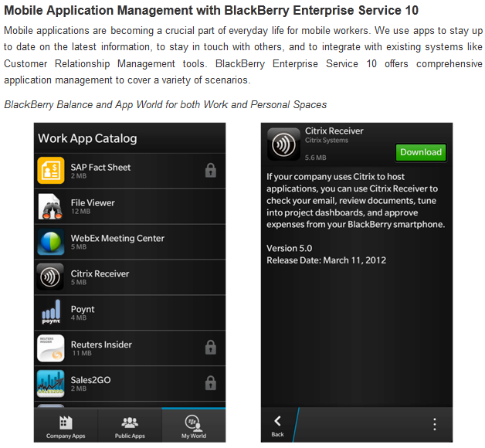
Task: Select the Reuters Insider list entry text
Action: click(x=101, y=344)
